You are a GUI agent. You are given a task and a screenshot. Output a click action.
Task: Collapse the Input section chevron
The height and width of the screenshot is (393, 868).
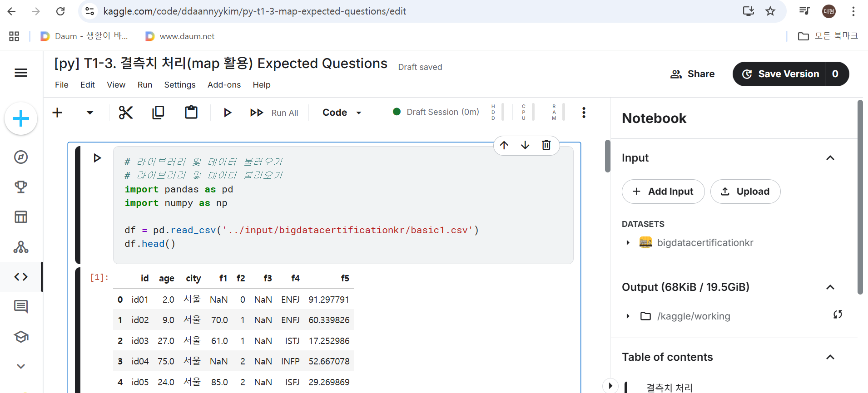[830, 158]
